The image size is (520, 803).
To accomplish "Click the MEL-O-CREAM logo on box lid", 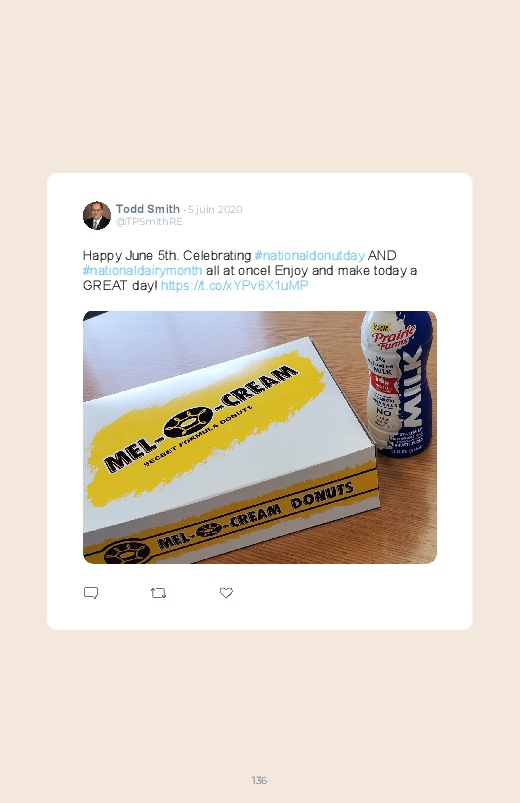I will click(x=201, y=420).
